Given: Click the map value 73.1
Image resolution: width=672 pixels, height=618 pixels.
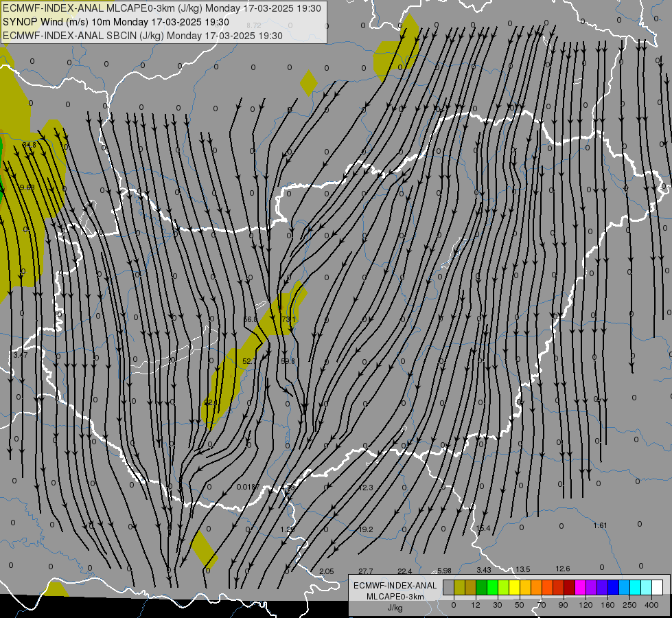Looking at the screenshot, I should pos(288,319).
